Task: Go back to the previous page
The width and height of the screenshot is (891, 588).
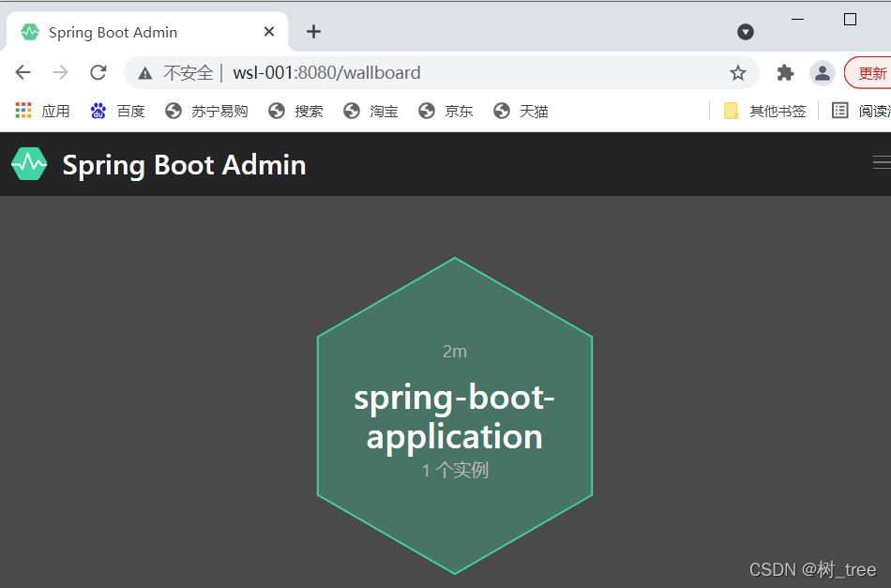Action: coord(23,73)
